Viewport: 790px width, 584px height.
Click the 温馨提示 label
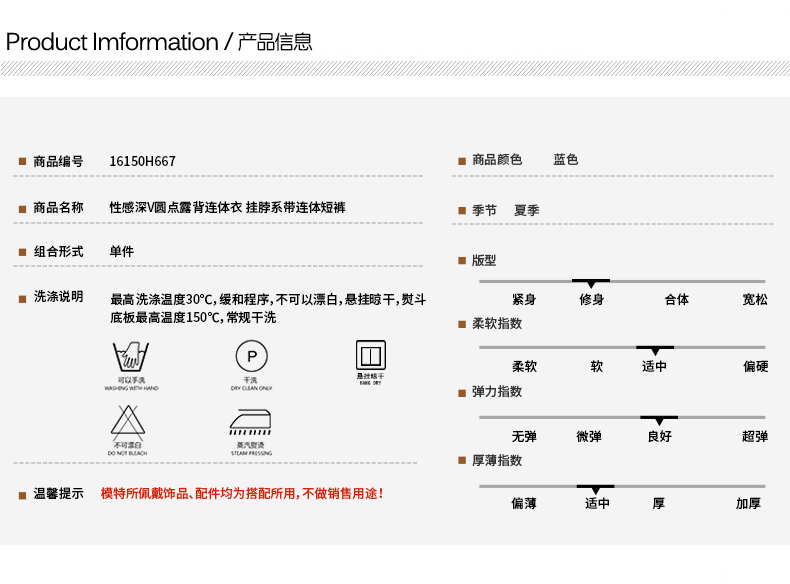[x=58, y=493]
